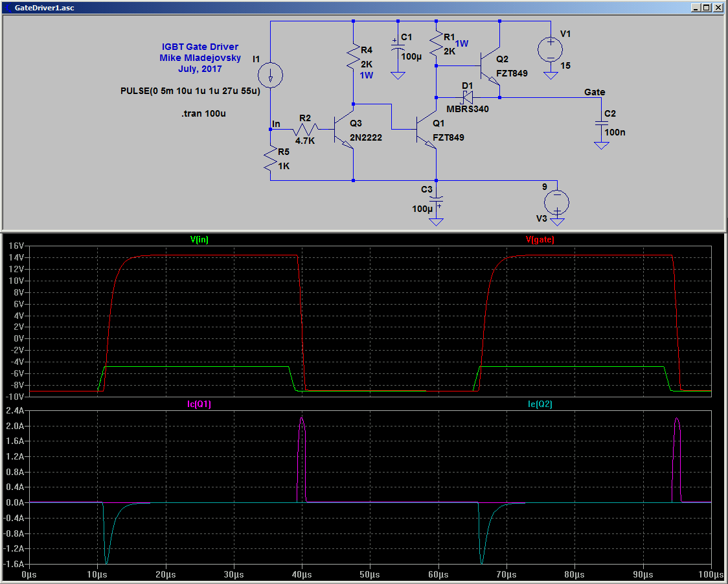Image resolution: width=728 pixels, height=584 pixels.
Task: Click the ground symbol under C2
Action: 601,146
